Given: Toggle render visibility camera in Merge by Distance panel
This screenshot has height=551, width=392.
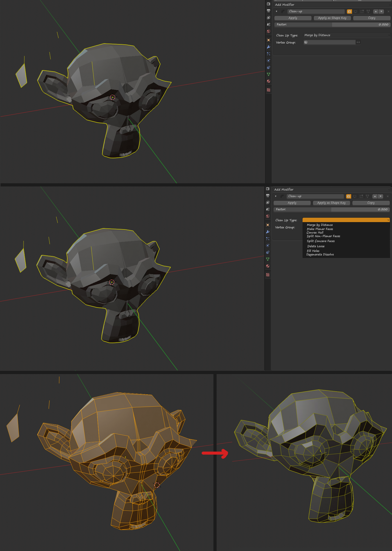Looking at the screenshot, I should [x=349, y=11].
